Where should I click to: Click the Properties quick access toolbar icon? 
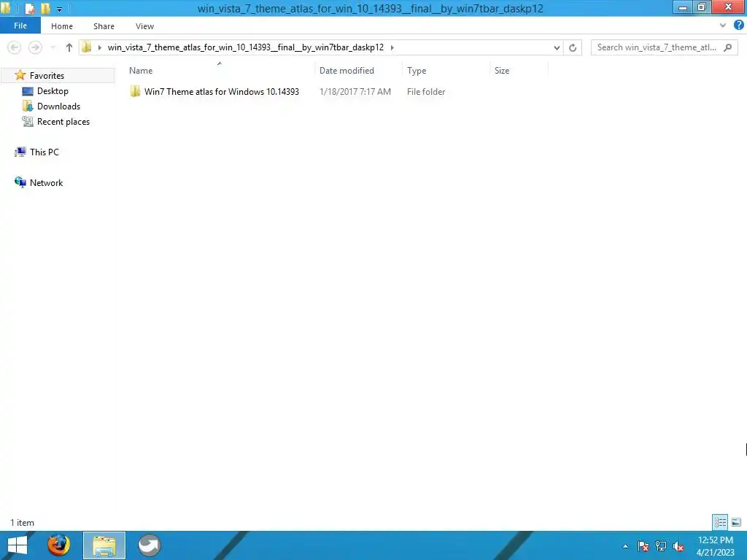(x=29, y=9)
